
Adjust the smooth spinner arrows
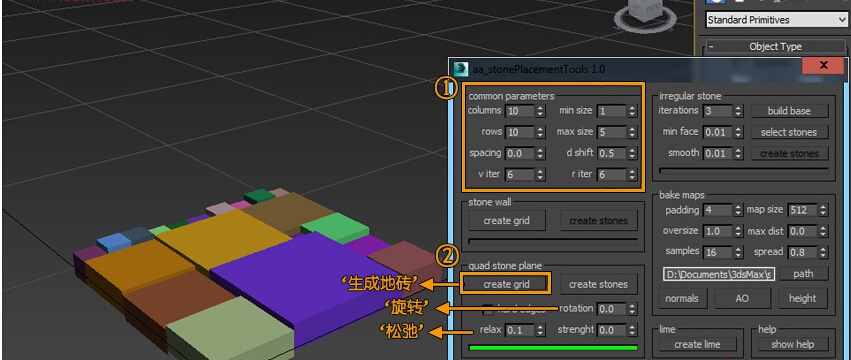click(x=738, y=153)
